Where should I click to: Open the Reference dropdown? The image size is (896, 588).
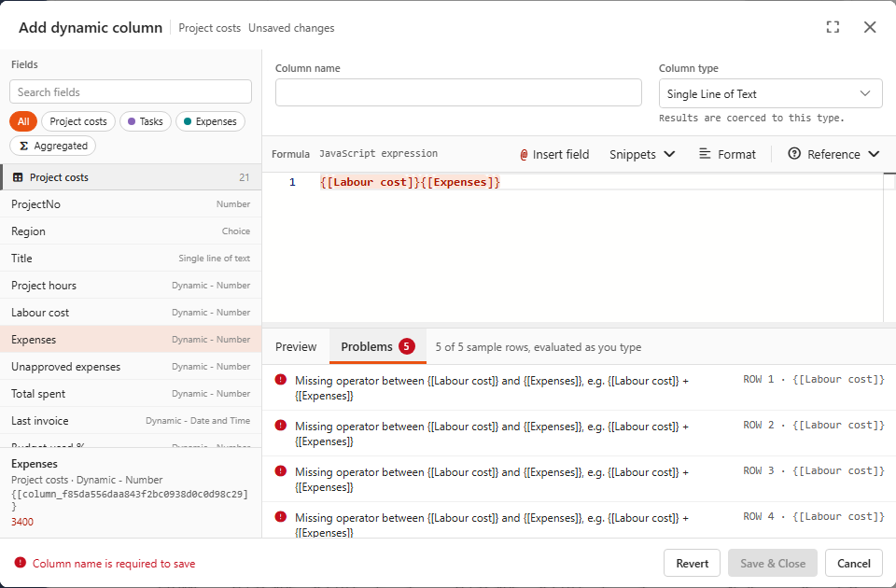[x=833, y=154]
